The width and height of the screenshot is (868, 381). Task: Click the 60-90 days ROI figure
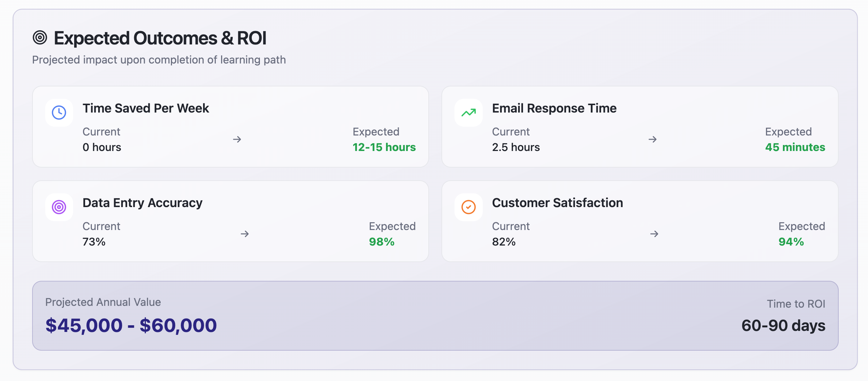(x=783, y=325)
